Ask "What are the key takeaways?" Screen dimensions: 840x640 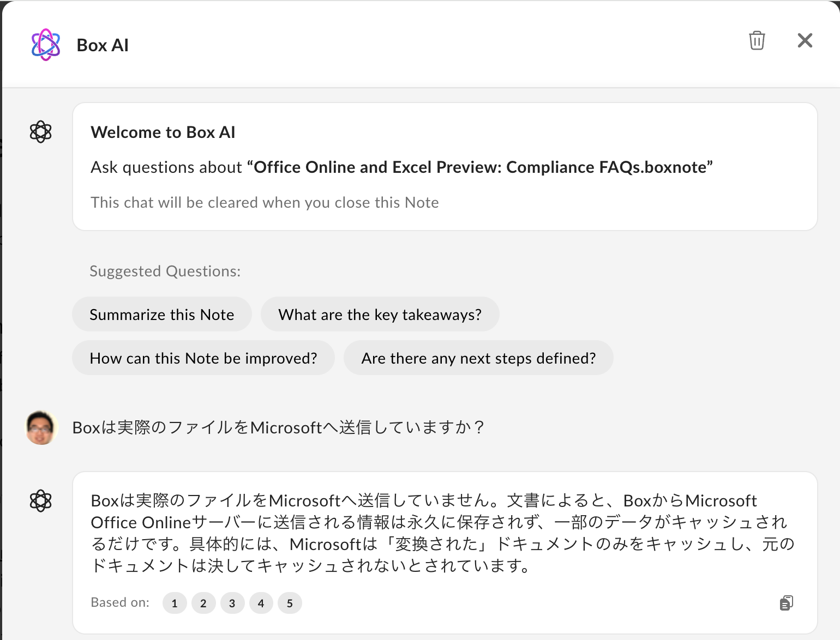point(380,315)
